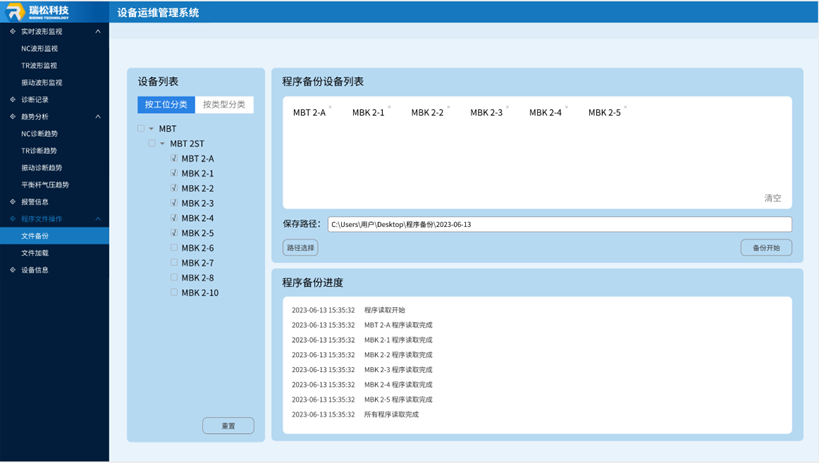Uncheck the MBK 2-2 device checkbox

point(174,188)
